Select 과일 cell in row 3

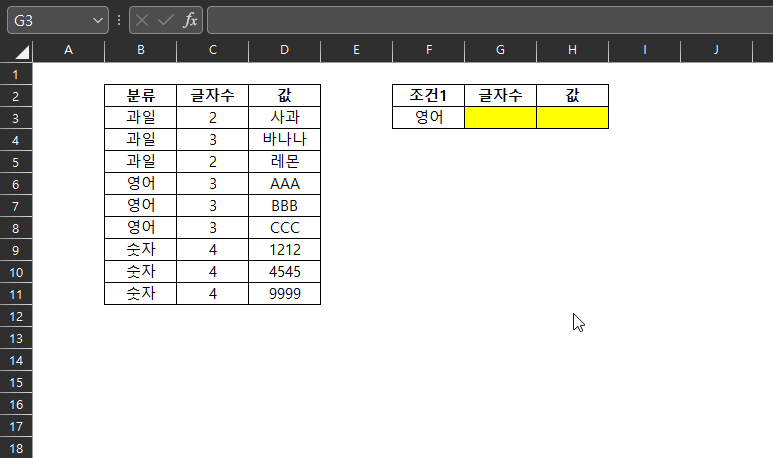click(141, 118)
